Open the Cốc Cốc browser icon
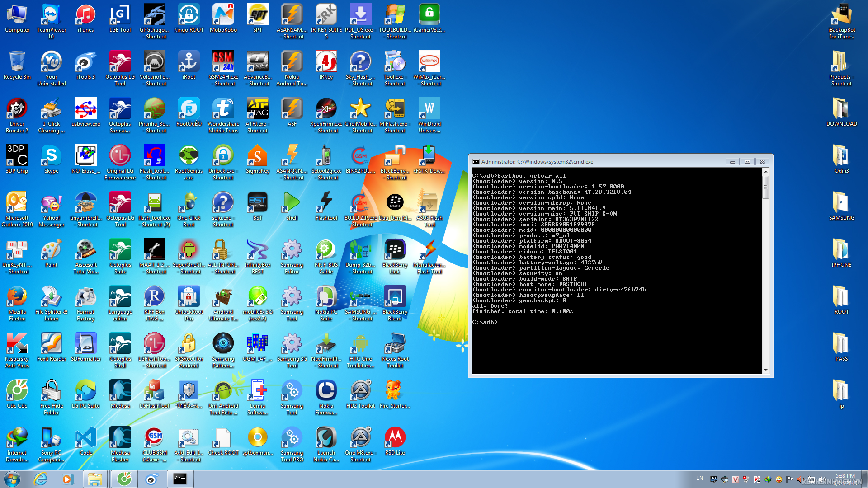868x488 pixels. point(17,394)
